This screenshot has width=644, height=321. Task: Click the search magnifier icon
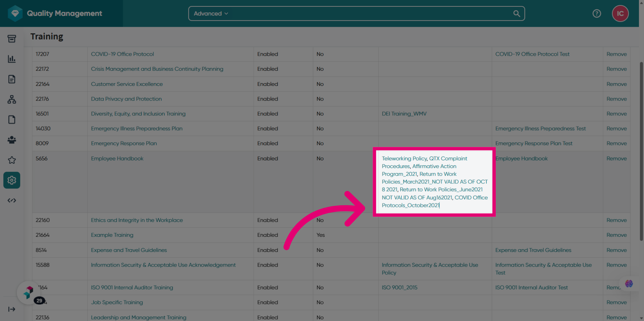point(517,13)
